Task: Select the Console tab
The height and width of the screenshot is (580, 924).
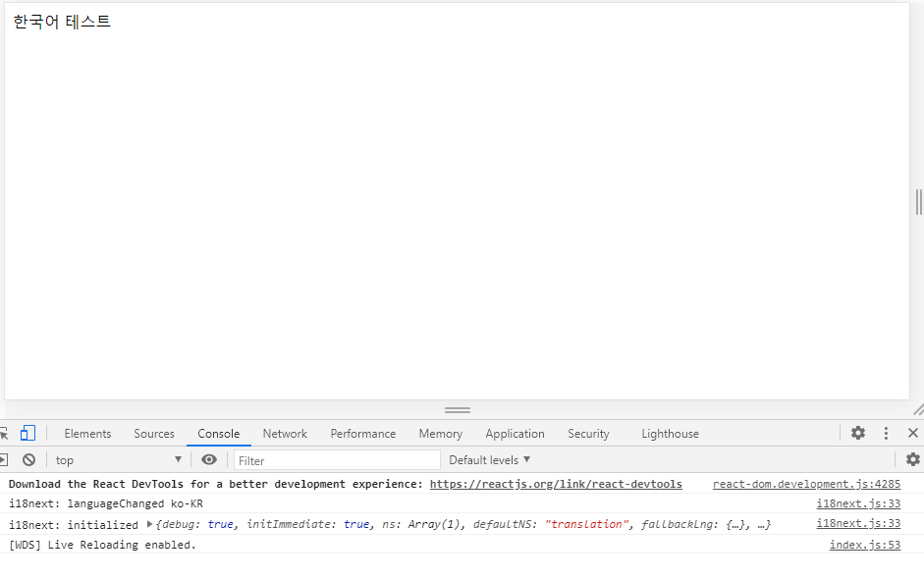Action: coord(219,434)
